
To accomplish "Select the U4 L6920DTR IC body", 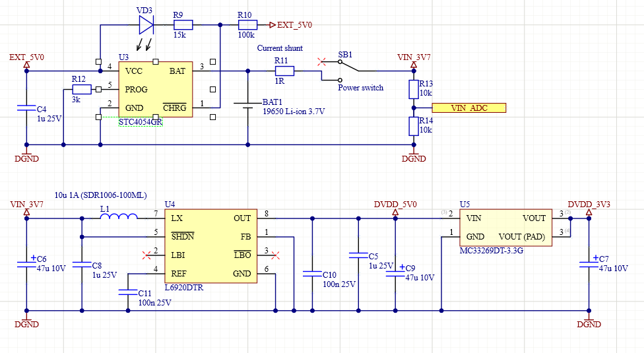I will pyautogui.click(x=210, y=246).
